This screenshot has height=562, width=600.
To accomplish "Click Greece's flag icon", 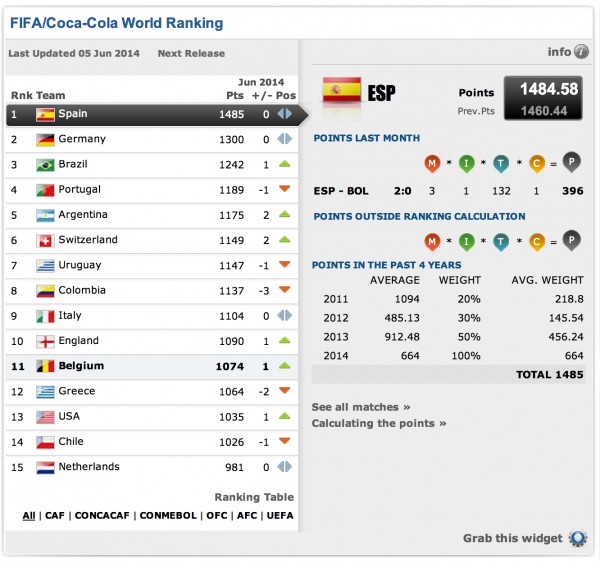I will [45, 392].
